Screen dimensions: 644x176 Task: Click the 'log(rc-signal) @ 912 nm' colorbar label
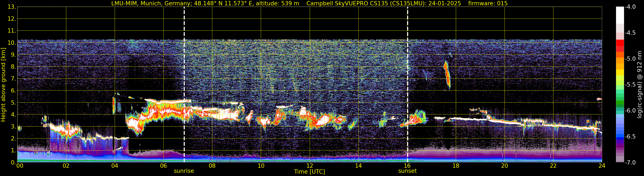[640, 85]
